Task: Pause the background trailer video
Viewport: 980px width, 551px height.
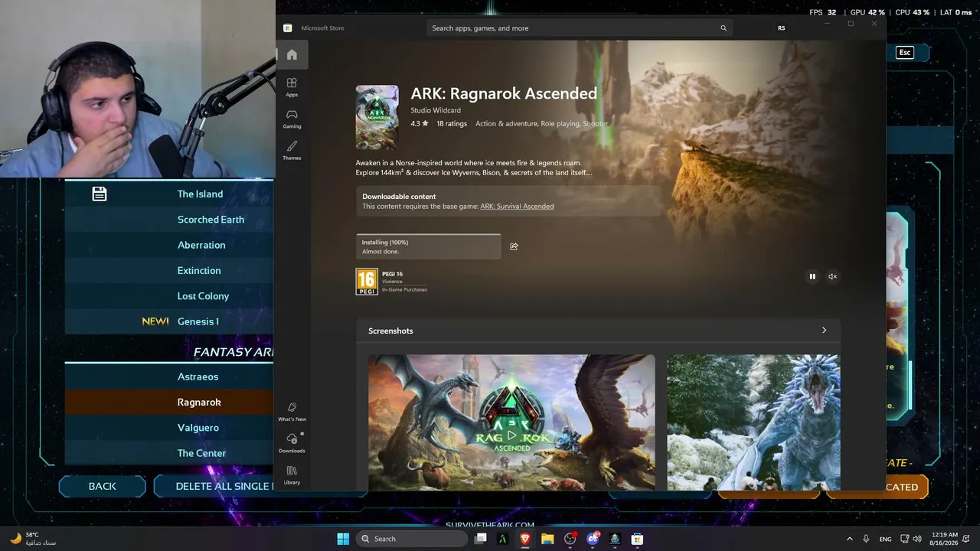Action: pyautogui.click(x=812, y=276)
